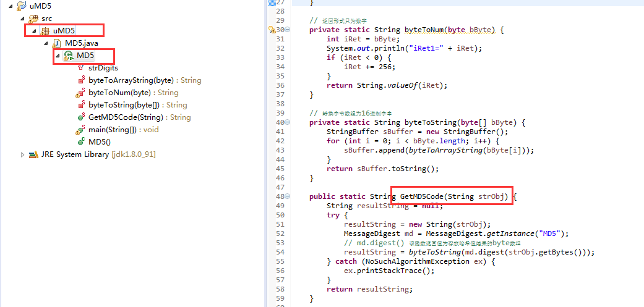The height and width of the screenshot is (307, 644).
Task: Select main(String[]) in the tree
Action: tap(124, 130)
